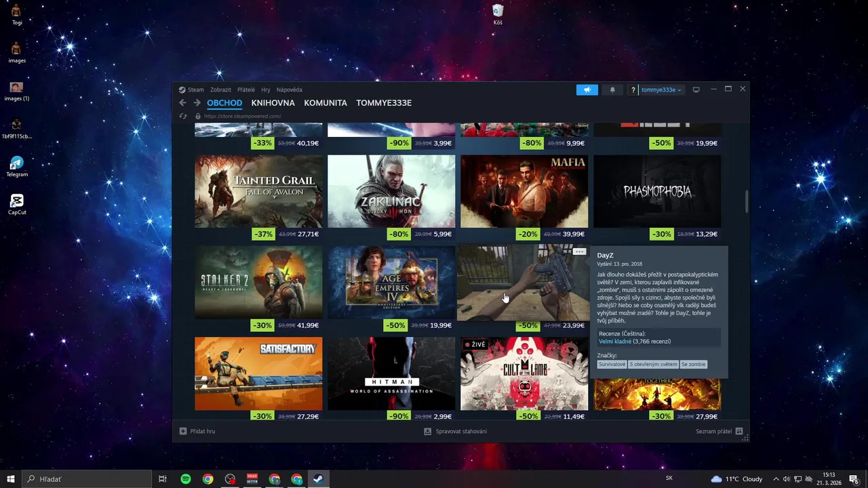Click the question mark help icon
The width and height of the screenshot is (868, 488).
coord(633,89)
